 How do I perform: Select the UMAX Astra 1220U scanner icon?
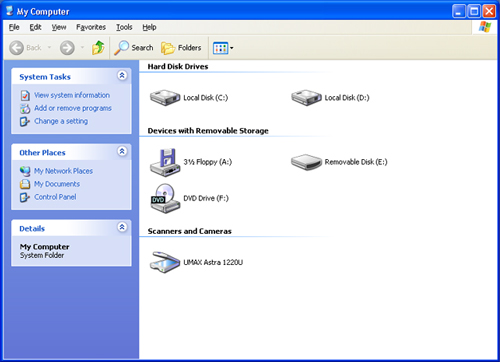pyautogui.click(x=165, y=262)
